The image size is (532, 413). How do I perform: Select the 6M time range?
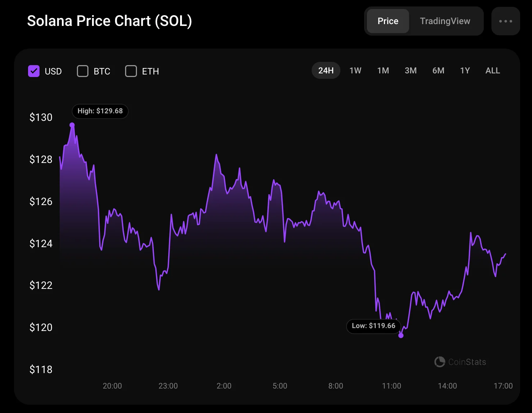click(x=438, y=71)
